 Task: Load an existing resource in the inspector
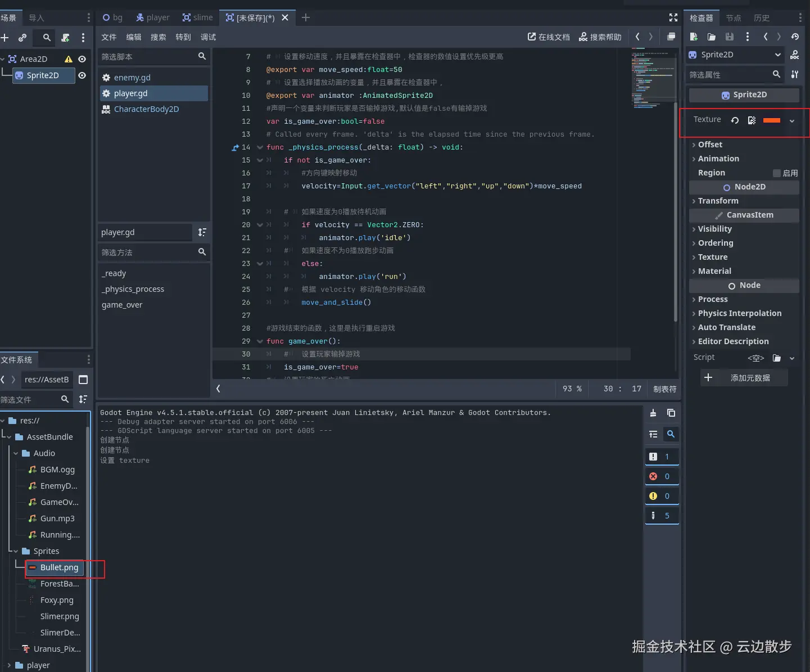click(712, 37)
